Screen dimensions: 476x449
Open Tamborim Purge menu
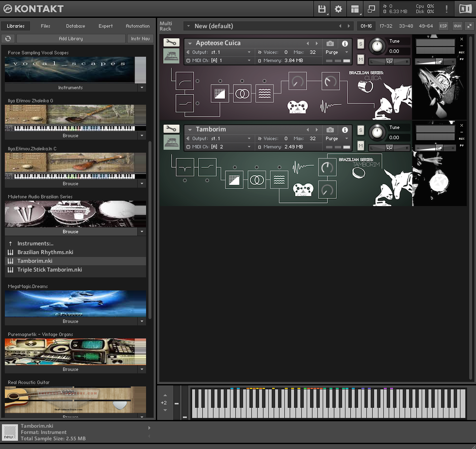coord(336,138)
